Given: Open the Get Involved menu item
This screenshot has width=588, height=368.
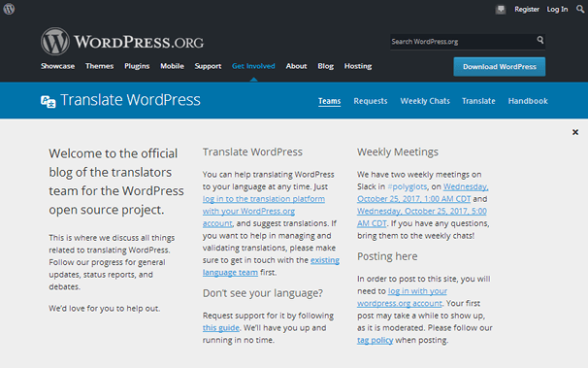Looking at the screenshot, I should pos(253,66).
